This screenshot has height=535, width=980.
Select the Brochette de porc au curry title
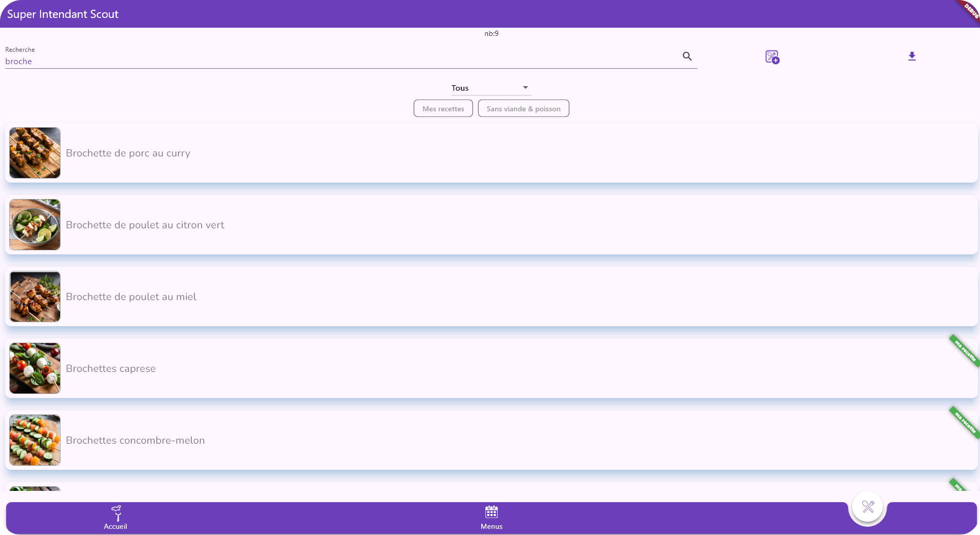pos(128,153)
